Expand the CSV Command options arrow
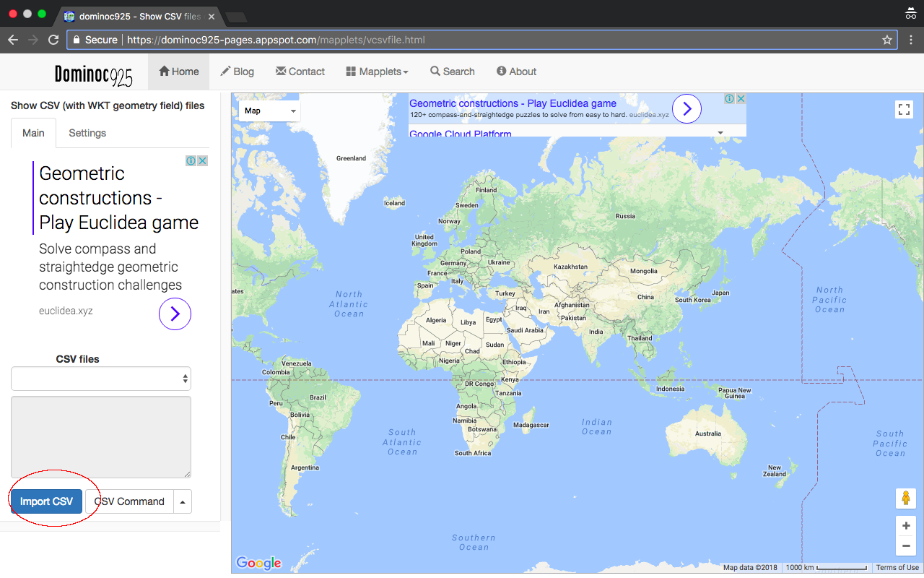 pyautogui.click(x=183, y=501)
